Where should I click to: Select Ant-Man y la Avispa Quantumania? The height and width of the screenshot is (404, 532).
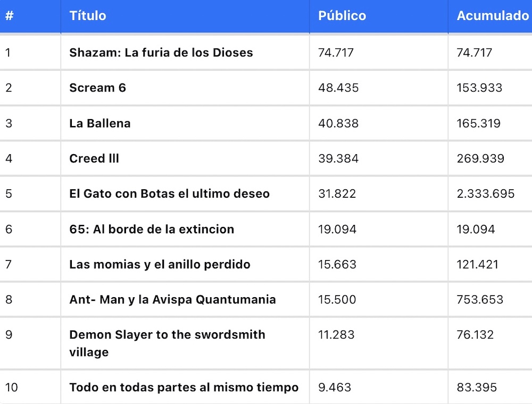click(172, 299)
